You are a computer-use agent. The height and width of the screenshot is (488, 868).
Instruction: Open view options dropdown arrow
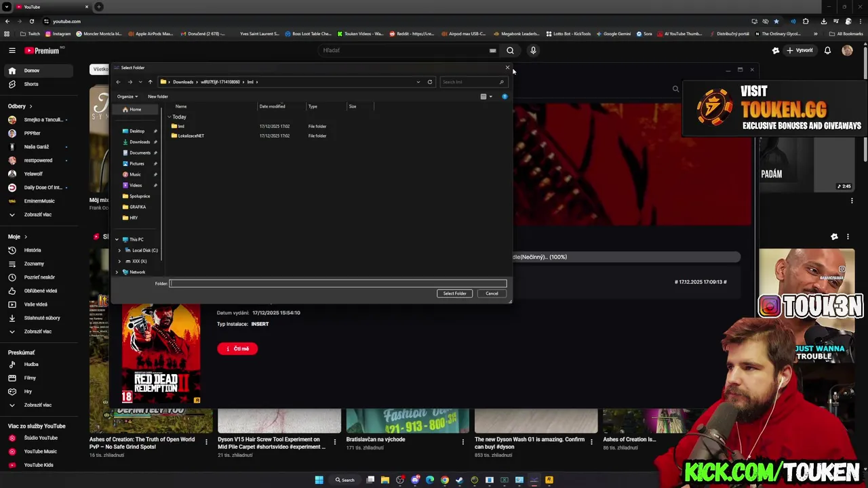point(490,96)
